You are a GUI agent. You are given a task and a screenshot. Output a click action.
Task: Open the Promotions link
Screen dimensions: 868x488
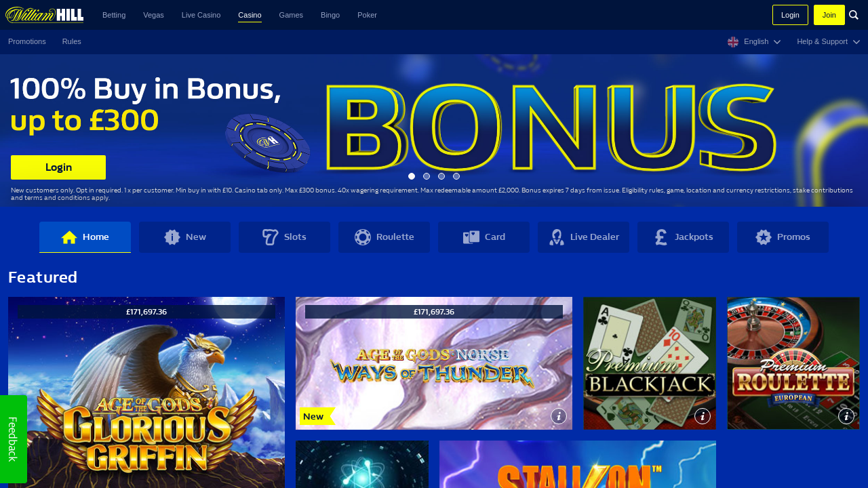click(x=27, y=42)
